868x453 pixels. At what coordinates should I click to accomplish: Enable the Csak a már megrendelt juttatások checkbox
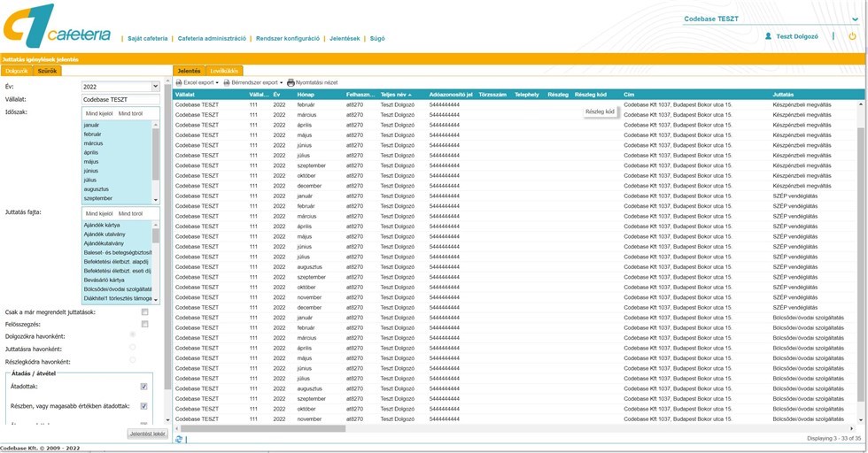pos(144,312)
